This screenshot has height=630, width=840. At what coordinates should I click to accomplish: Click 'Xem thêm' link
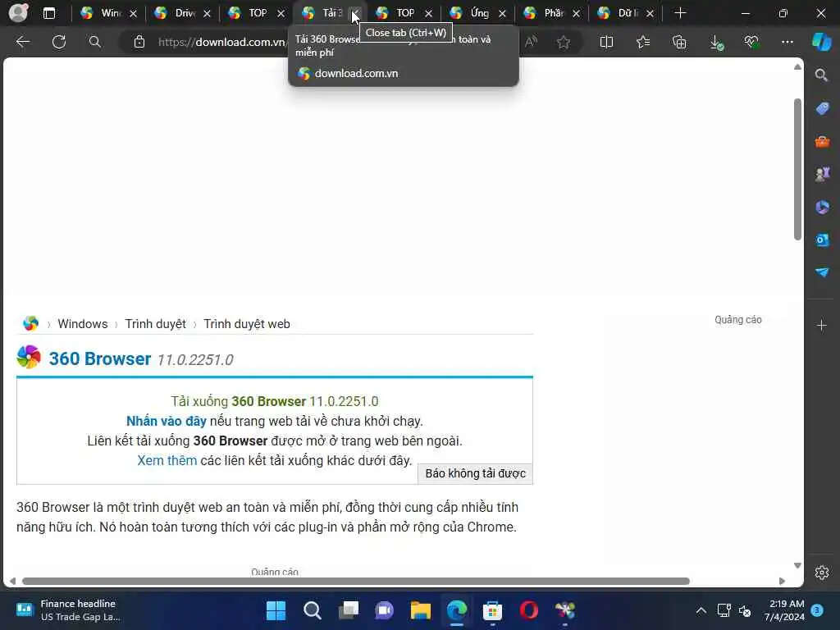click(167, 461)
